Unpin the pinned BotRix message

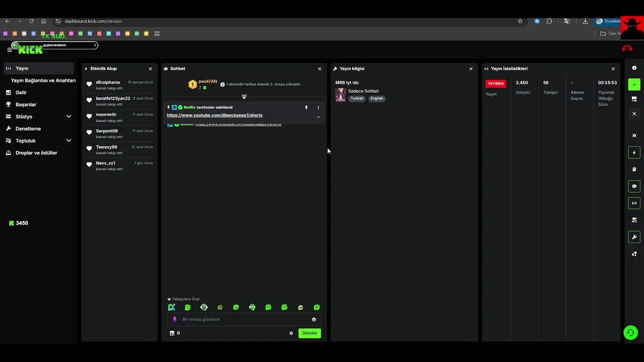(306, 108)
